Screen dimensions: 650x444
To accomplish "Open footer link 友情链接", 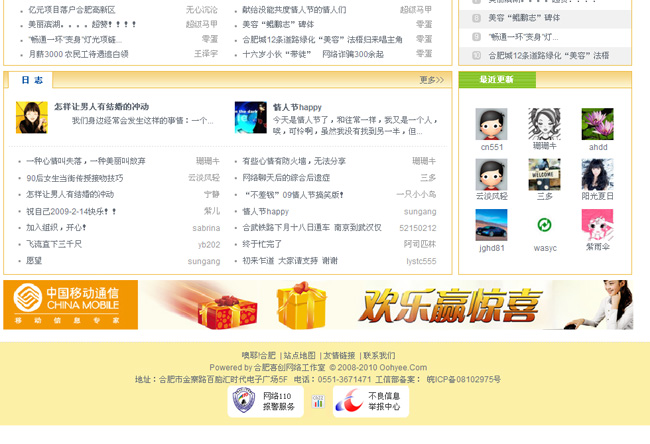I will coord(339,355).
